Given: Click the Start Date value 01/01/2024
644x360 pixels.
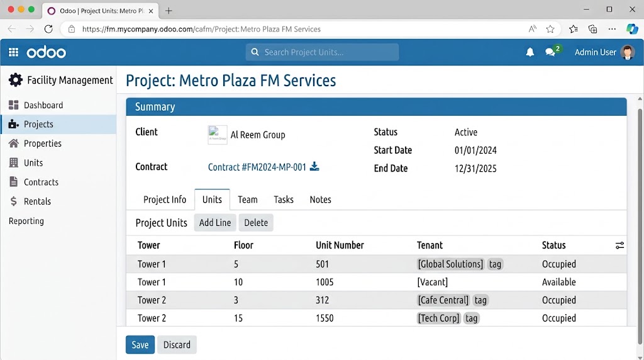Looking at the screenshot, I should tap(475, 150).
